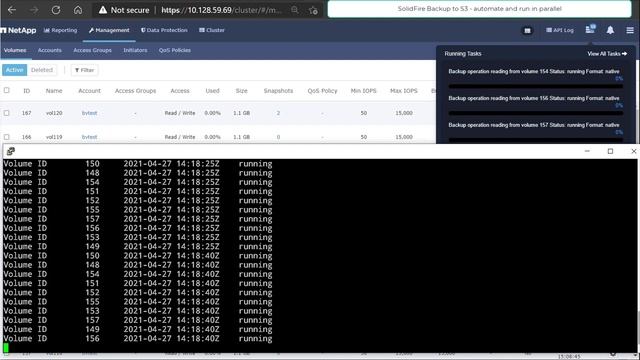Open the Filter button
The width and height of the screenshot is (640, 360).
pyautogui.click(x=84, y=70)
